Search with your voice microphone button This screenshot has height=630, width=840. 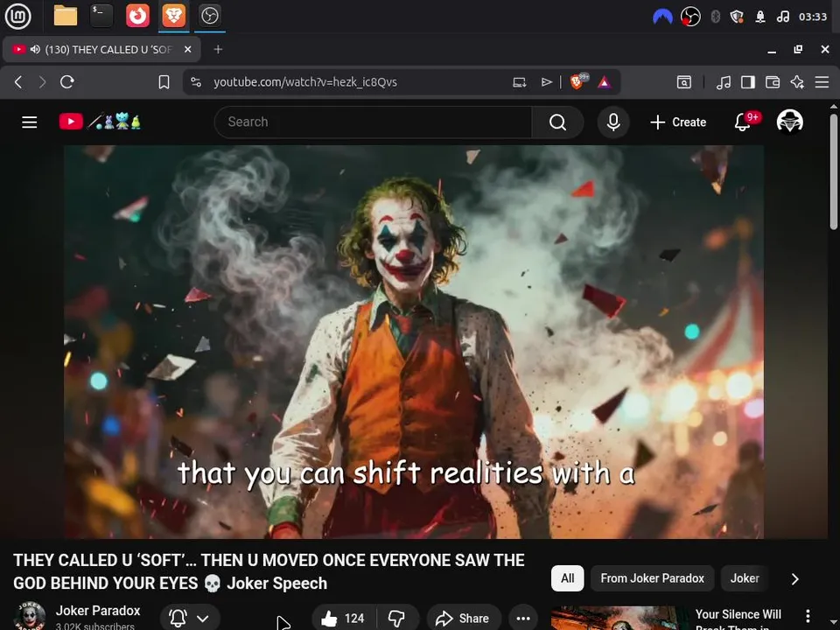click(x=613, y=122)
